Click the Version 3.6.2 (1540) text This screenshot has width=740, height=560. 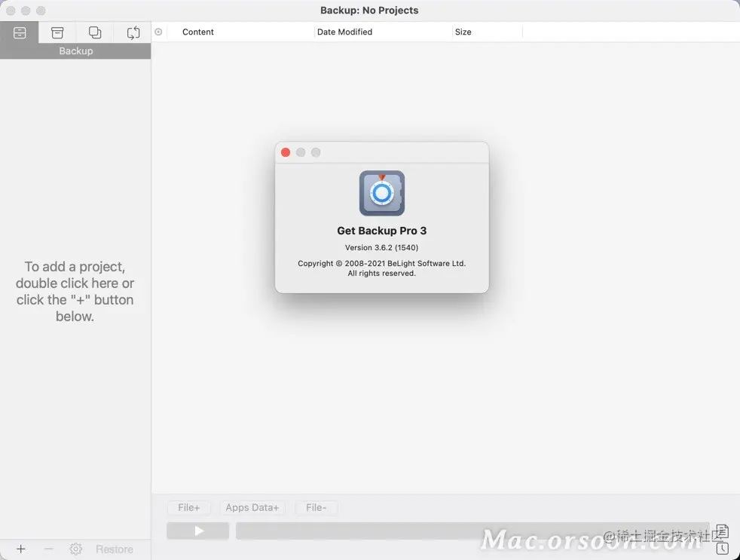(381, 247)
